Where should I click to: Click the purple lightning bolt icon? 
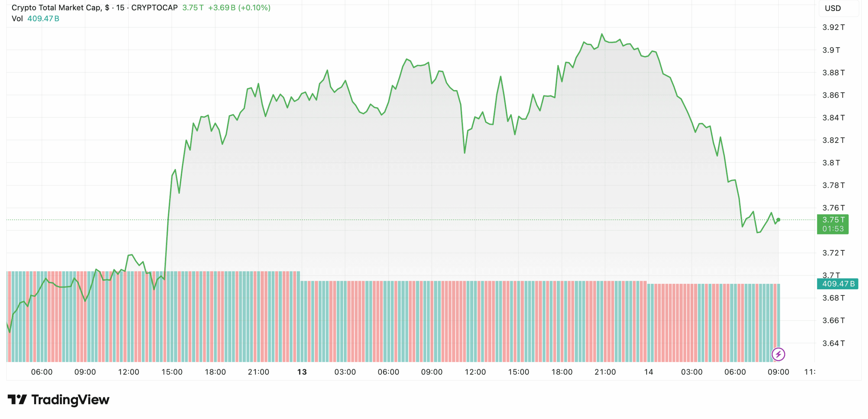point(778,354)
